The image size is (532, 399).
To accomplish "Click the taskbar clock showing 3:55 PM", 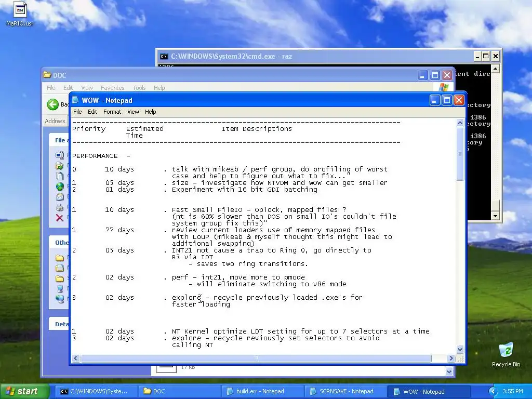I will click(x=512, y=391).
